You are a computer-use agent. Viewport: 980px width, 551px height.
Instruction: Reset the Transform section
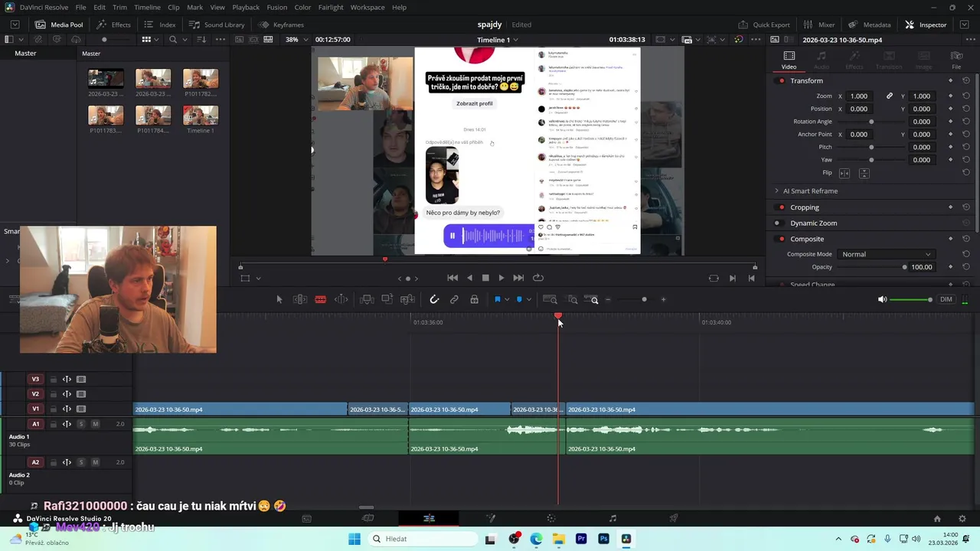tap(966, 80)
